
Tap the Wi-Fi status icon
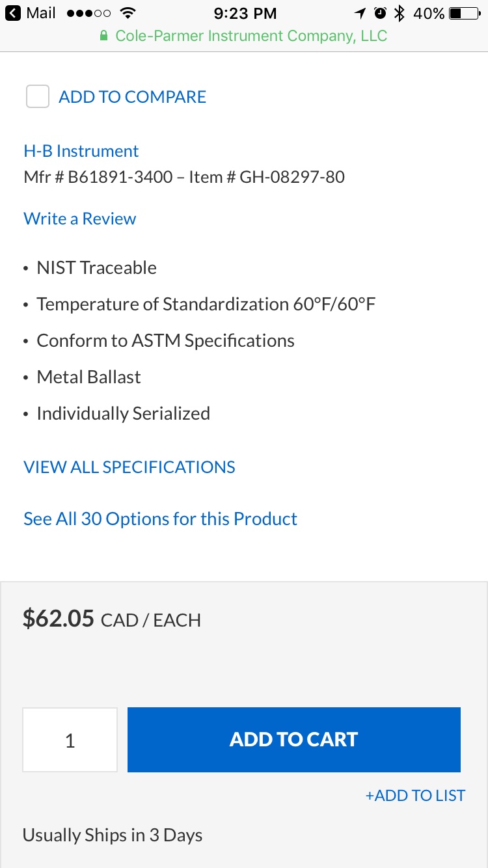[129, 13]
